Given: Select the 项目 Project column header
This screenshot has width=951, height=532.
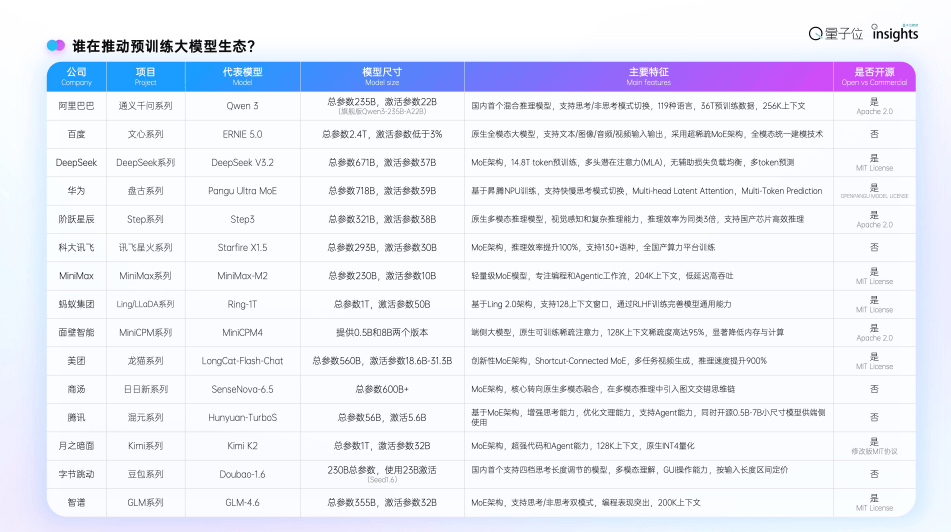Looking at the screenshot, I should pyautogui.click(x=146, y=76).
